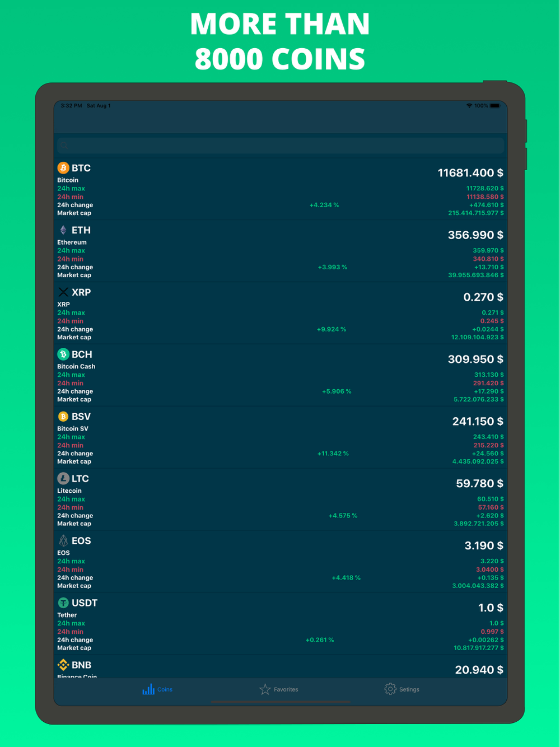Screen dimensions: 560x747
Task: Click the market cap 5.722.076.233 $
Action: coord(479,400)
